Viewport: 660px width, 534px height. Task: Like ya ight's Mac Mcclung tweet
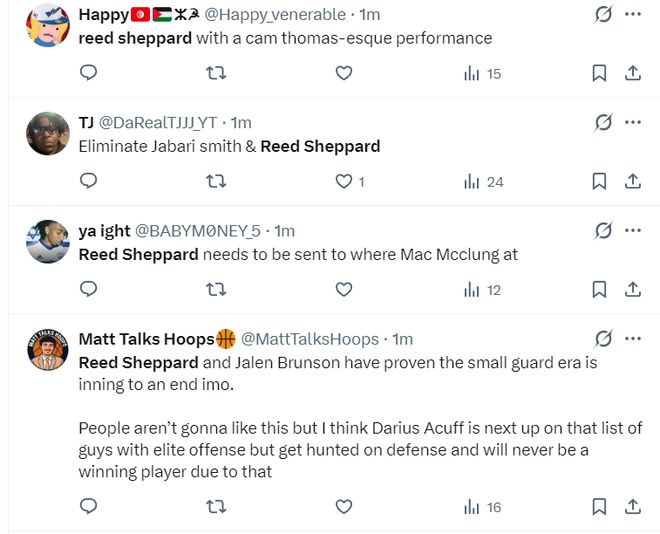344,290
